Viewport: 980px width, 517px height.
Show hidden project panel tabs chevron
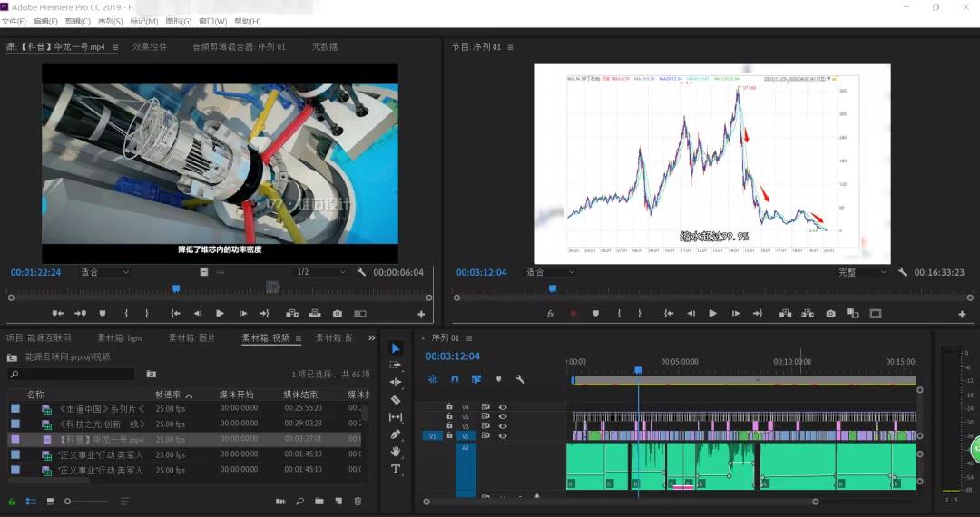[372, 337]
